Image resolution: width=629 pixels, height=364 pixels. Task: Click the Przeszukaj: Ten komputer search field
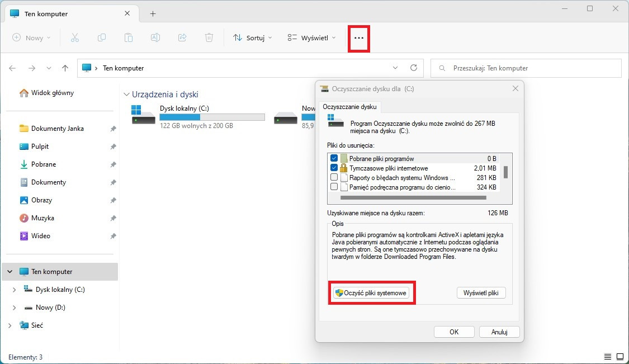(x=526, y=68)
